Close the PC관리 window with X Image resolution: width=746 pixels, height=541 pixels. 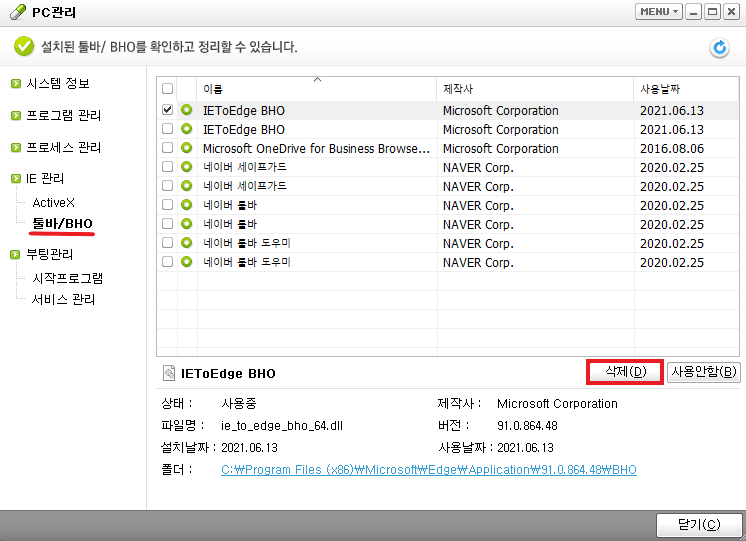click(x=731, y=11)
